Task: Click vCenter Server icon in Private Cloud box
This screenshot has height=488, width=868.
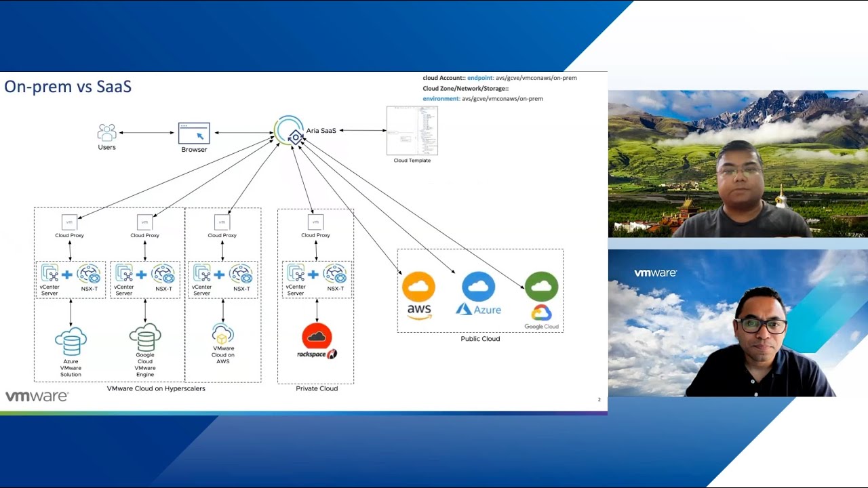Action: pos(296,273)
